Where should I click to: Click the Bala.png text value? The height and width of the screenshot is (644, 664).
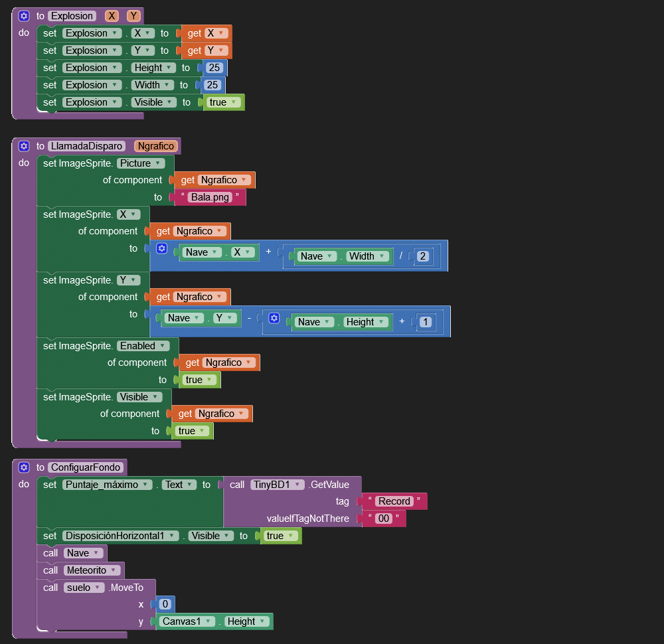pos(209,197)
